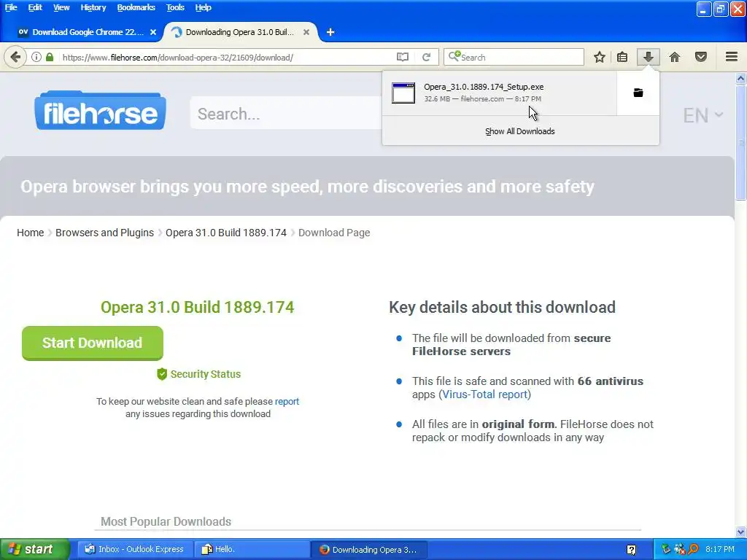Click the green padlock security icon
747x560 pixels.
[x=50, y=57]
